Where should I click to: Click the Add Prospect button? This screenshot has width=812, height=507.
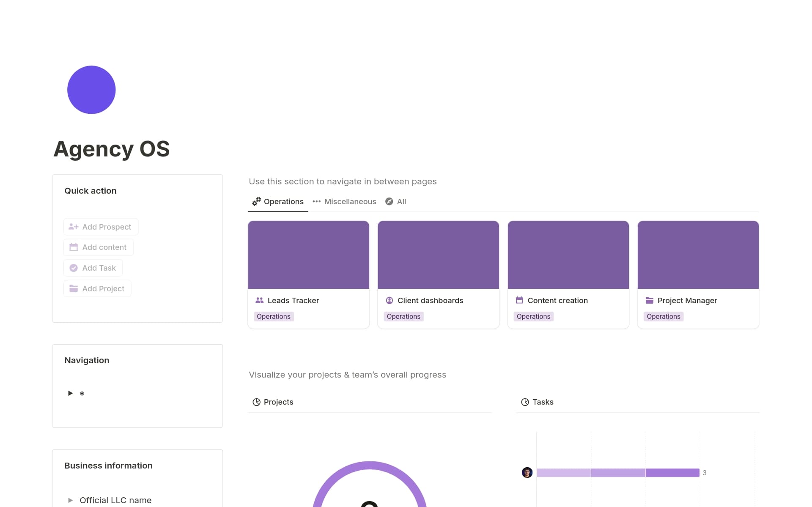(x=101, y=227)
